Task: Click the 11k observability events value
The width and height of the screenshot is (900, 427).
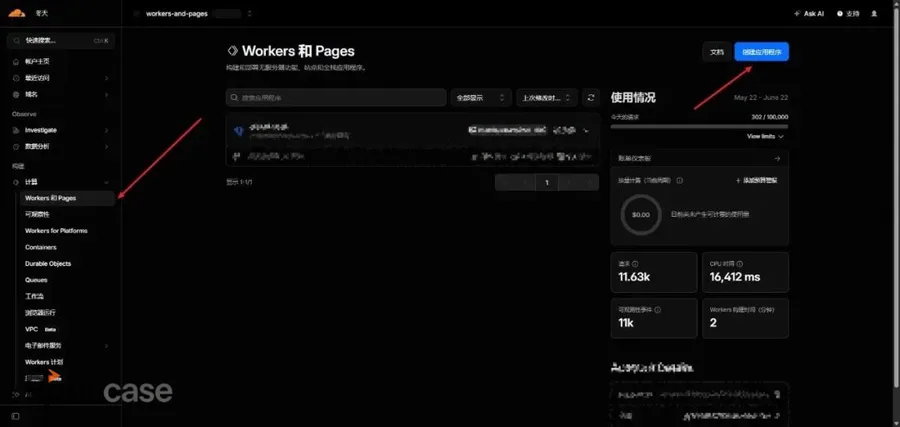Action: 626,323
